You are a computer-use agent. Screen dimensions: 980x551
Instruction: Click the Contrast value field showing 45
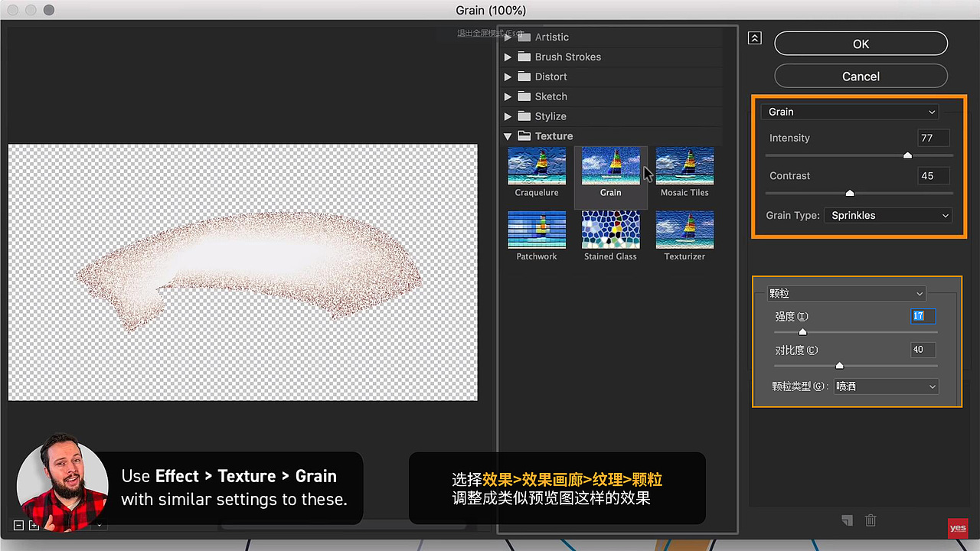(x=933, y=176)
